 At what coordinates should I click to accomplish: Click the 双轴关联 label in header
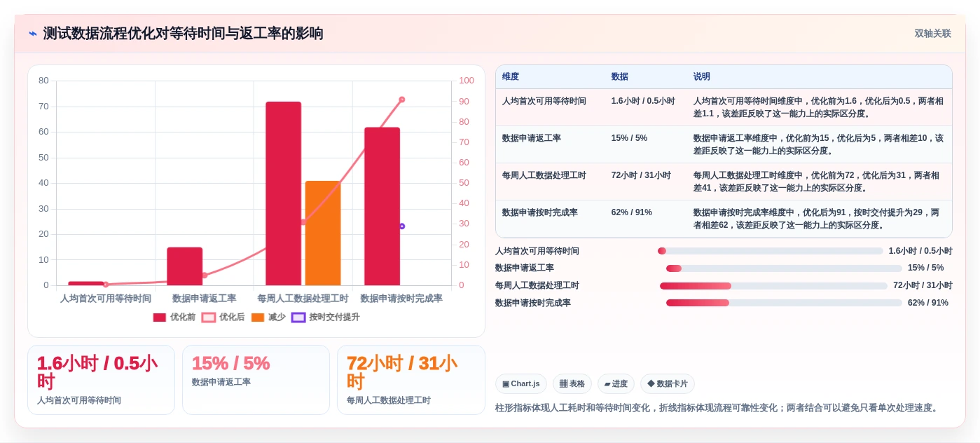pos(932,34)
